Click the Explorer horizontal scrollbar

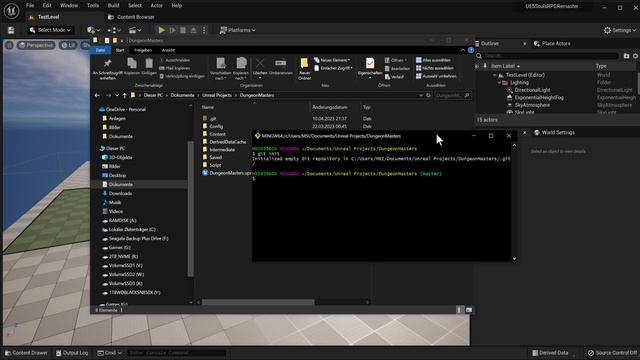258,302
